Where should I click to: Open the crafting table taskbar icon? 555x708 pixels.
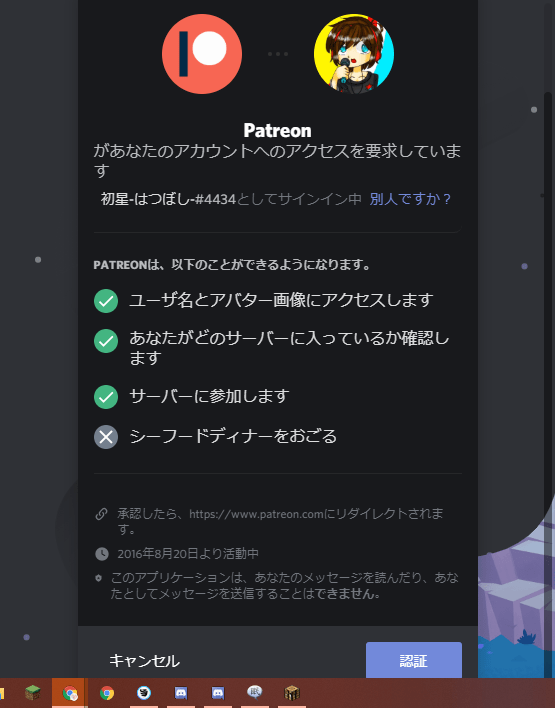(292, 693)
